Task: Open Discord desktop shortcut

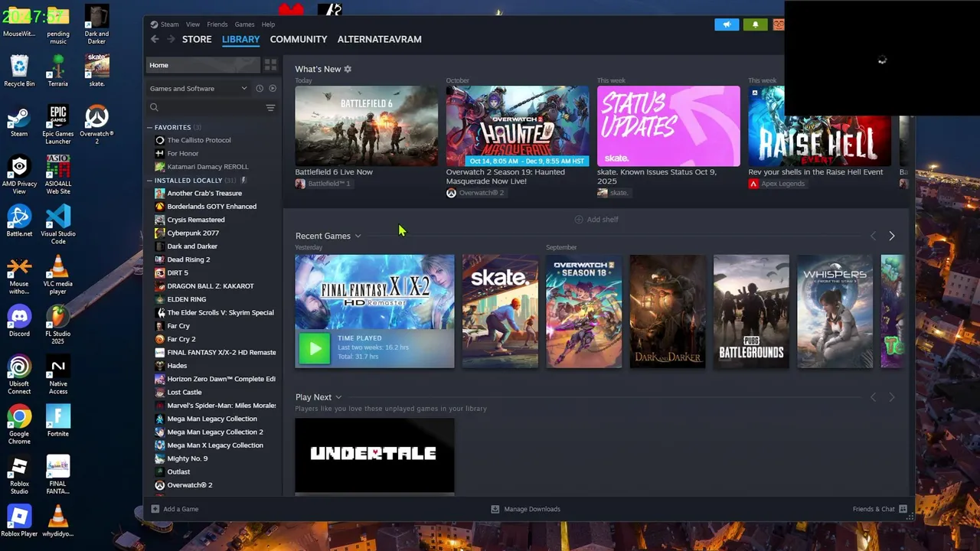Action: pyautogui.click(x=19, y=321)
